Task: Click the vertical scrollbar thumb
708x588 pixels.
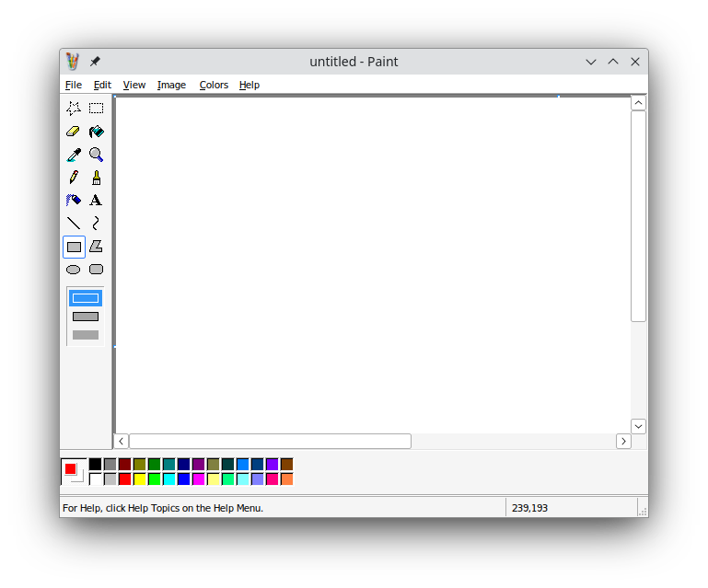Action: [638, 216]
